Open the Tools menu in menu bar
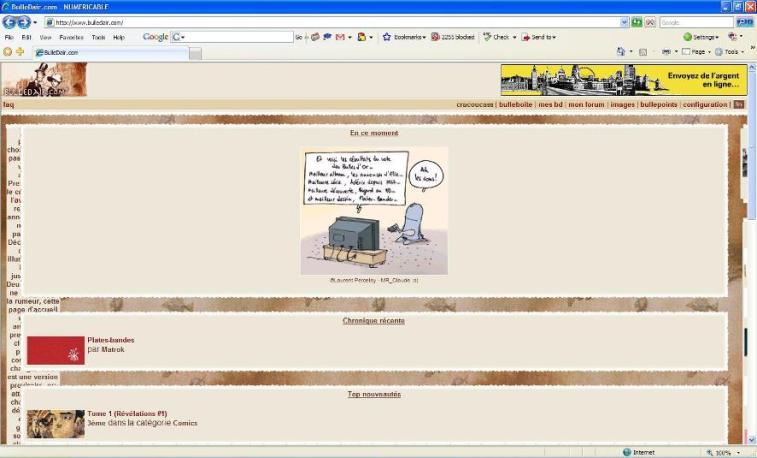 coord(98,37)
